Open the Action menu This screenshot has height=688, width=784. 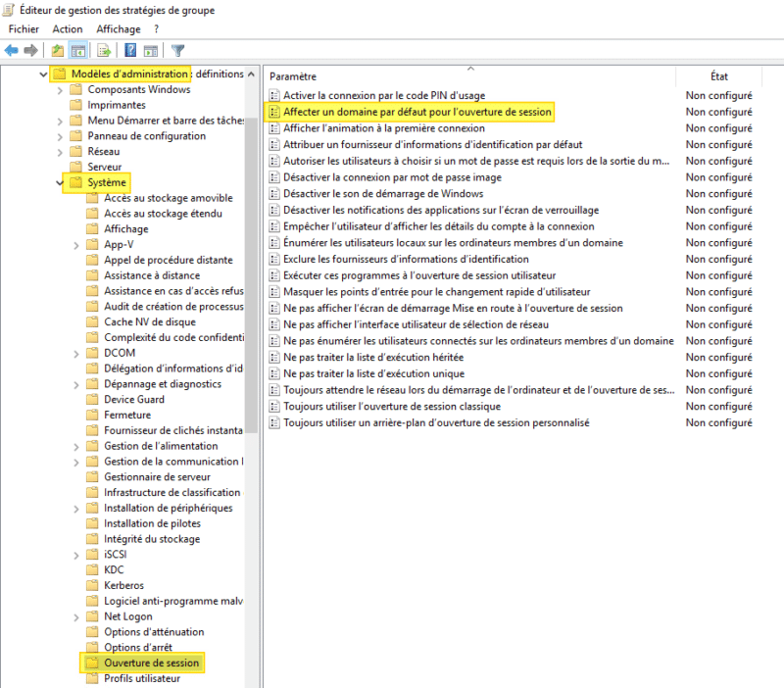68,29
